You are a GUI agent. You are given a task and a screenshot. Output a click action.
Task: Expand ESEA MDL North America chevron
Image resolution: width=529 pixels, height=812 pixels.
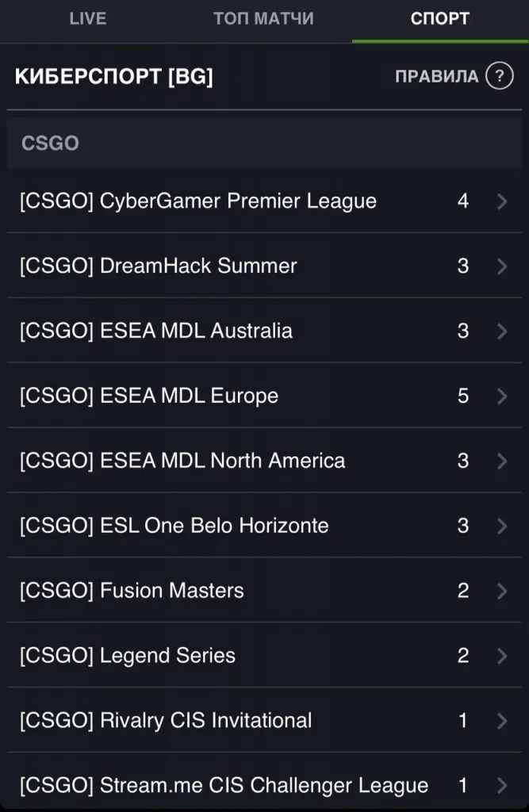(501, 461)
